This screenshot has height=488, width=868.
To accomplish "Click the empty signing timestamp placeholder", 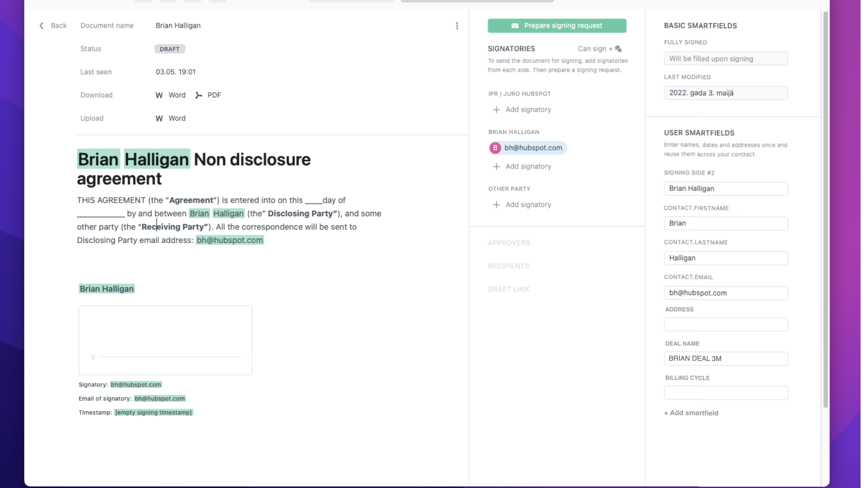I will click(x=153, y=413).
